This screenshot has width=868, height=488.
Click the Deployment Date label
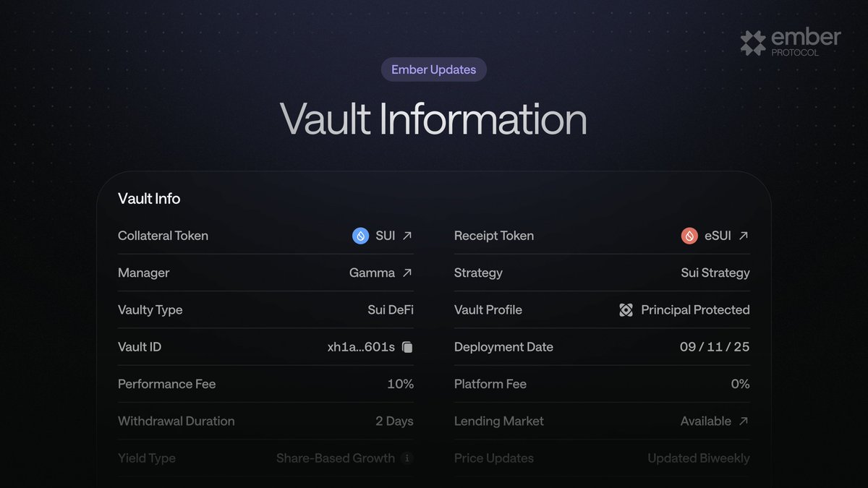pyautogui.click(x=503, y=347)
